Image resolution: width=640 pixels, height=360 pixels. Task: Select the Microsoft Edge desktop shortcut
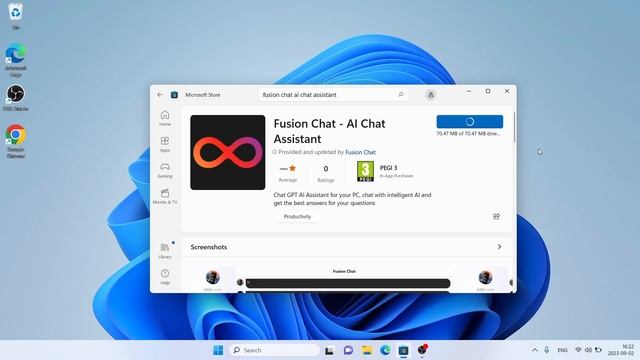point(16,60)
